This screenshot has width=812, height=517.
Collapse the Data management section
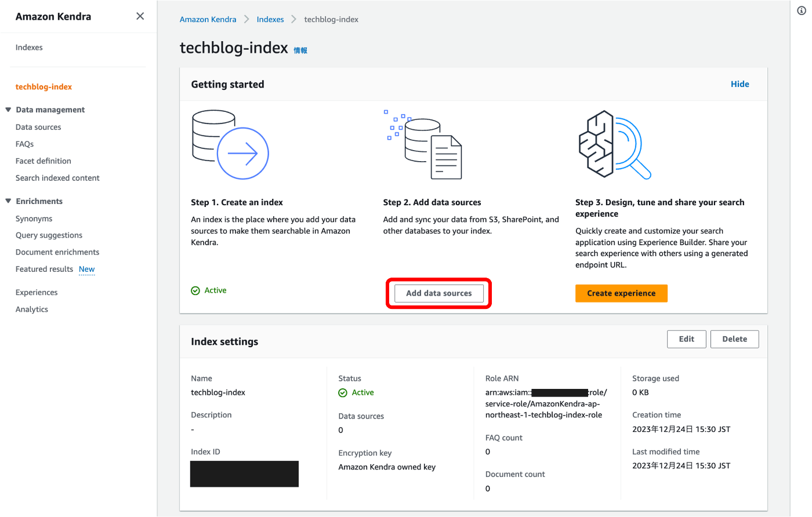8,110
